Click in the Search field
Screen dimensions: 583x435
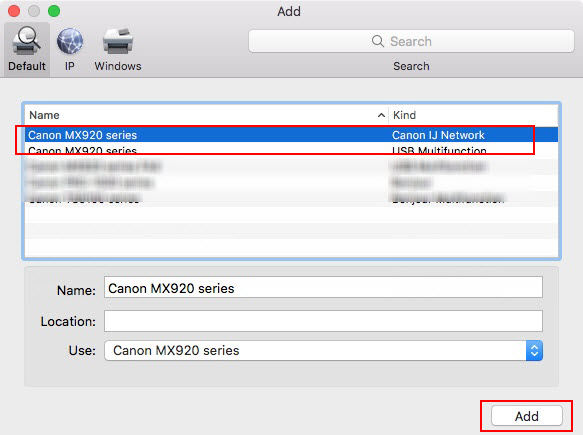pyautogui.click(x=411, y=41)
